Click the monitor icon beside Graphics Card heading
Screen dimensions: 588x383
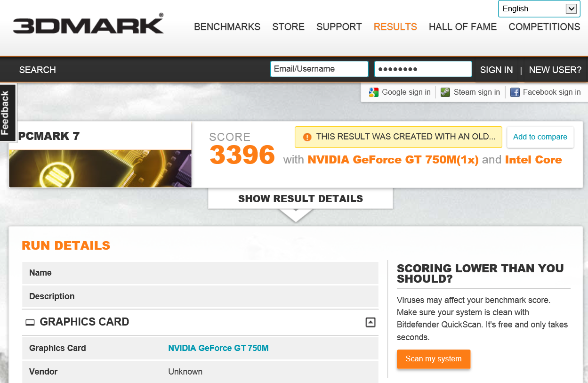pos(30,323)
